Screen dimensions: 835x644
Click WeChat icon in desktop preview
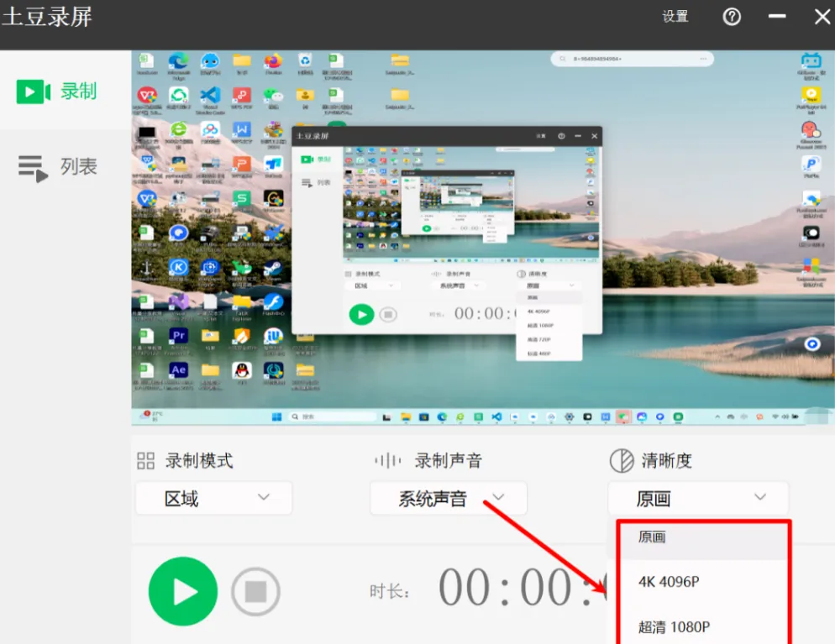coord(273,95)
